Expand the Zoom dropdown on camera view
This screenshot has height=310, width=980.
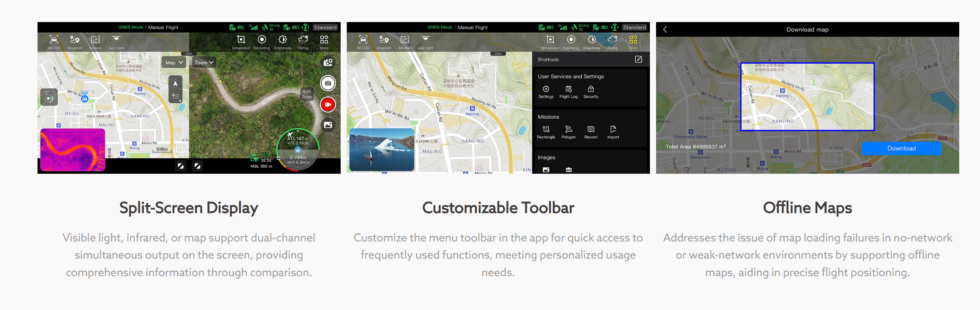point(204,62)
